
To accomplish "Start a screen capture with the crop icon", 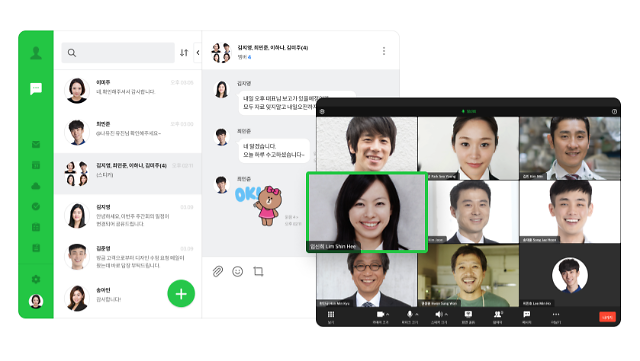I will click(258, 271).
